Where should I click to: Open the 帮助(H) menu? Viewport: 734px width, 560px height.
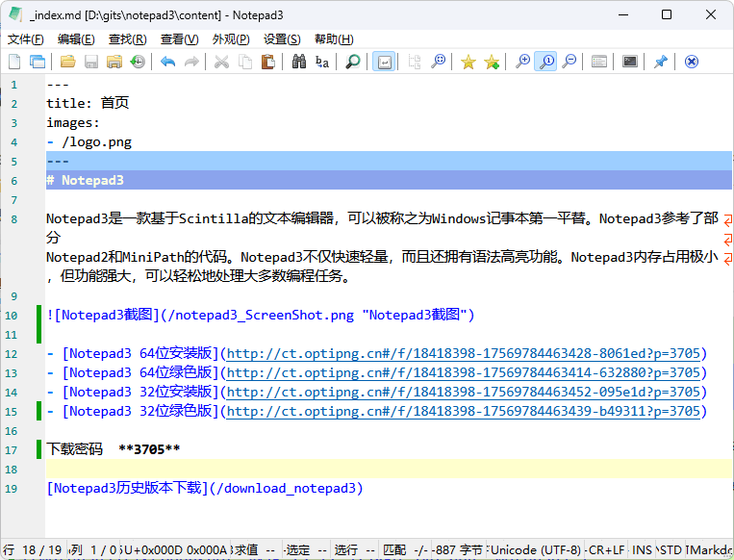(334, 39)
